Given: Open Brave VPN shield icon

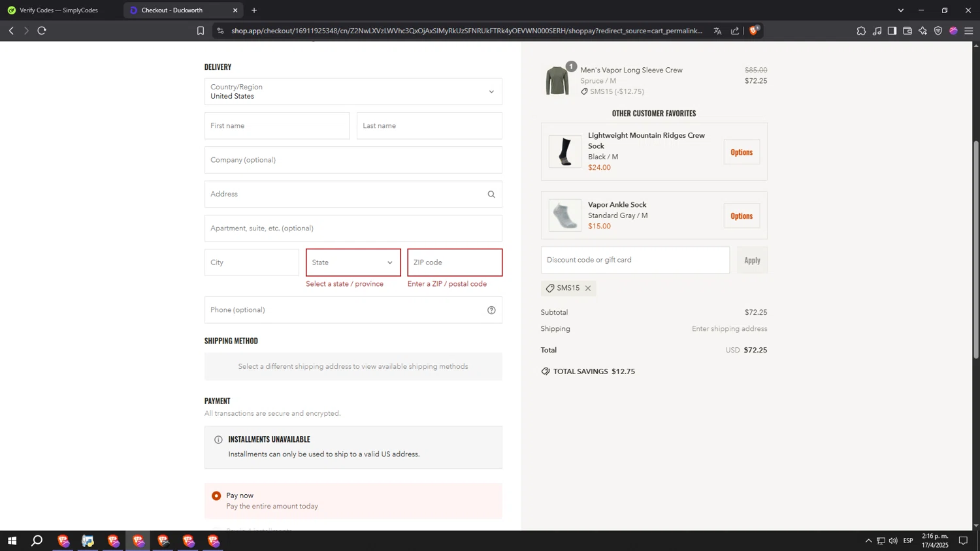Looking at the screenshot, I should [938, 31].
